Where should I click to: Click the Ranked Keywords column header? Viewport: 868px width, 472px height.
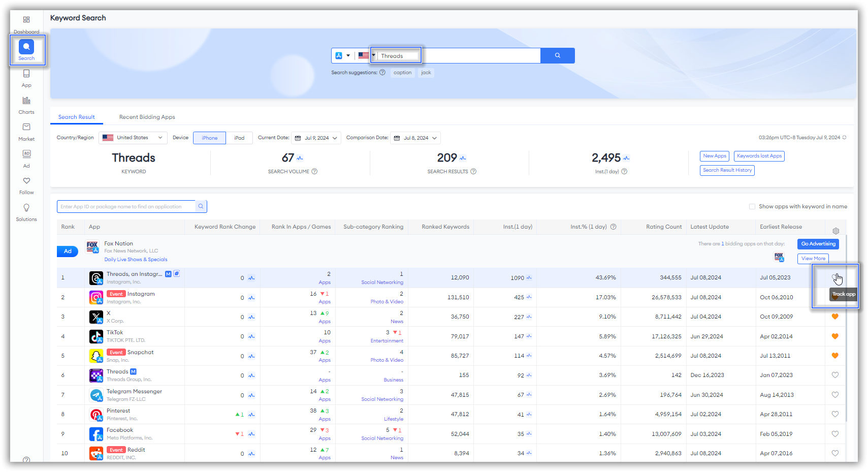coord(445,227)
